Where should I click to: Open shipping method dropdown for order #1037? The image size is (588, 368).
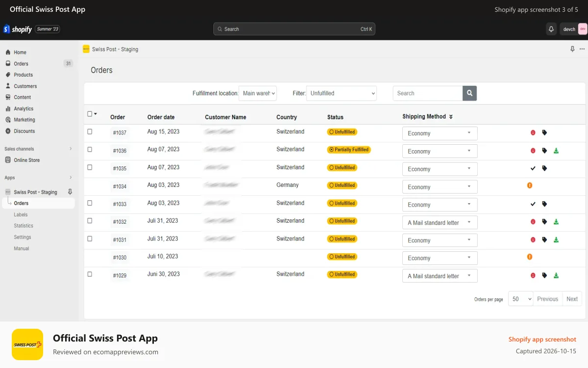coord(440,133)
